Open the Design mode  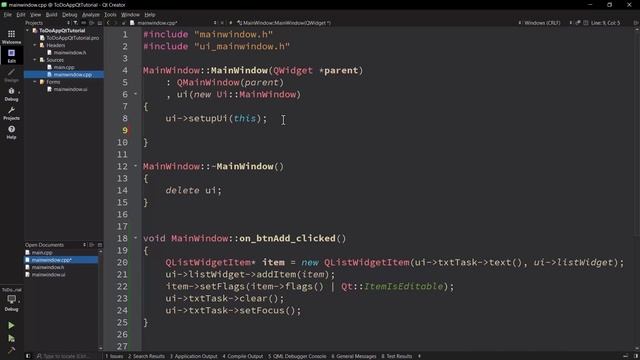pyautogui.click(x=11, y=75)
